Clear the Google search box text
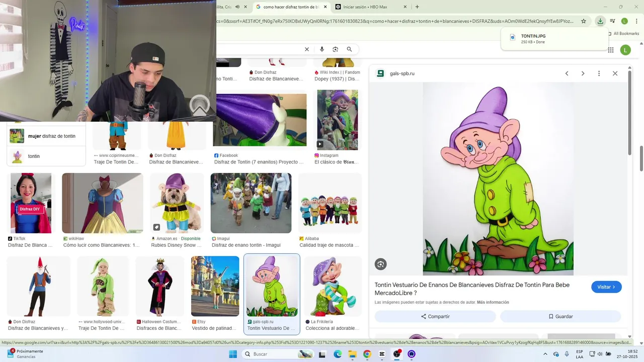 coord(307,49)
